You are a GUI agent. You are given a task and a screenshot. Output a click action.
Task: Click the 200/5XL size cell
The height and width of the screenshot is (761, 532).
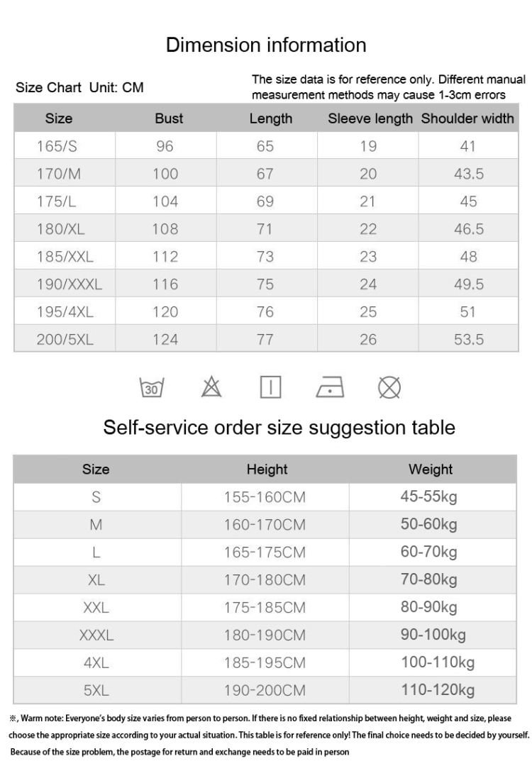pos(65,340)
